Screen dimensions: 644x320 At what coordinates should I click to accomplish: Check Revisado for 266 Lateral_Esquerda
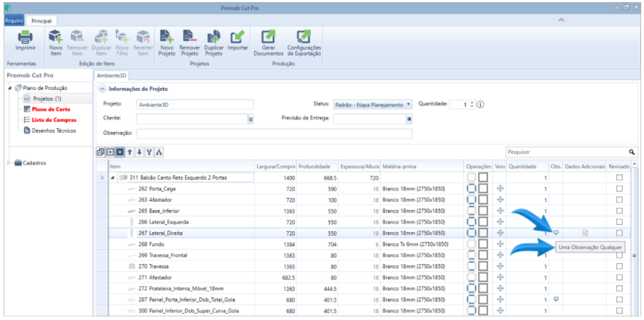pos(619,221)
